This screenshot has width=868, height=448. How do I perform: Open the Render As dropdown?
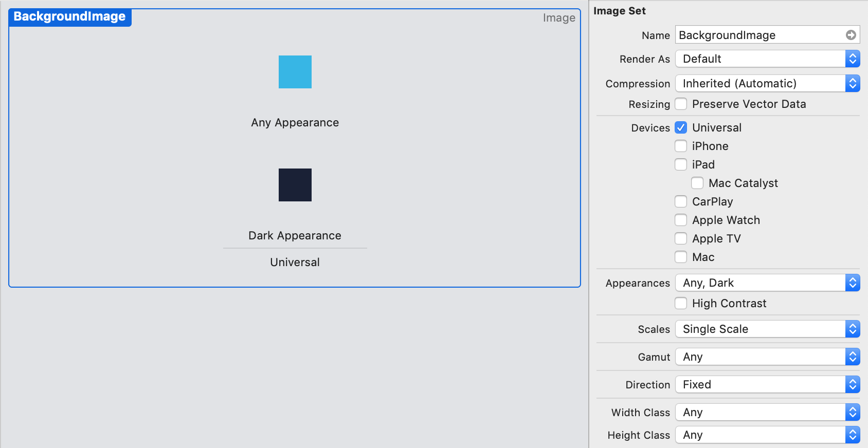(x=768, y=59)
